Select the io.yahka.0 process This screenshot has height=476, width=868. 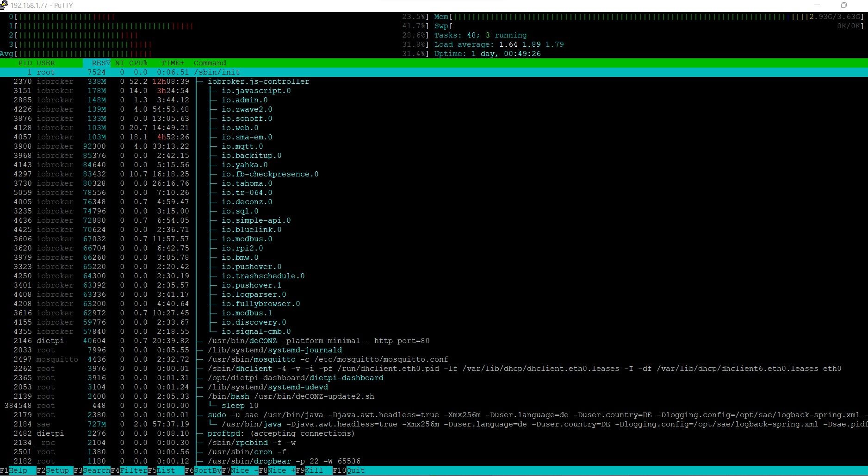(x=434, y=165)
